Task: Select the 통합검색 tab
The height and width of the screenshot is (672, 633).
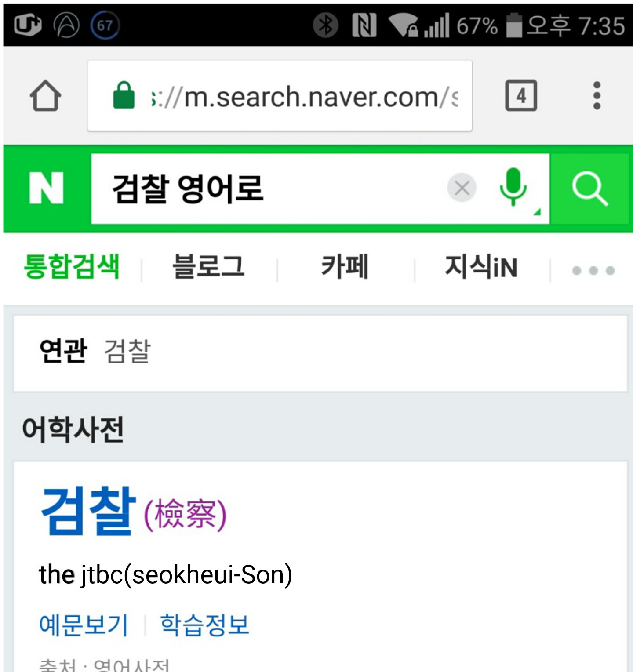Action: pos(72,267)
